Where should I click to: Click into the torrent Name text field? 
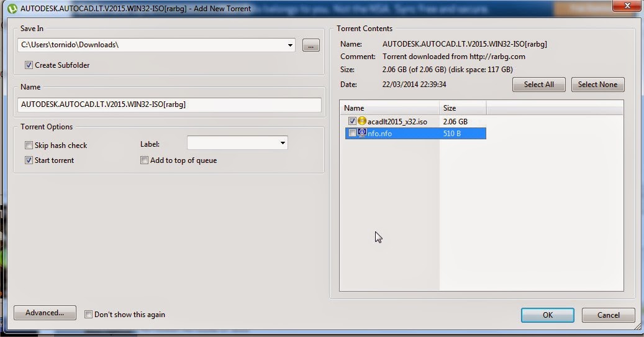point(169,105)
